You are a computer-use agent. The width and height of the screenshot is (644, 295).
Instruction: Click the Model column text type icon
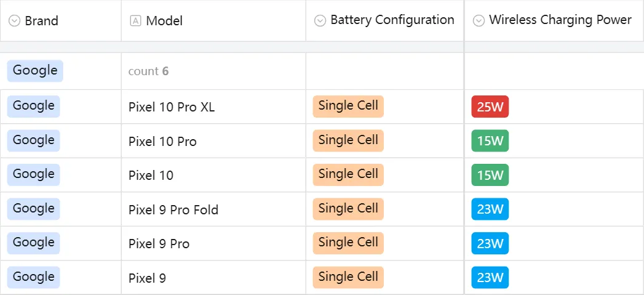[x=135, y=20]
